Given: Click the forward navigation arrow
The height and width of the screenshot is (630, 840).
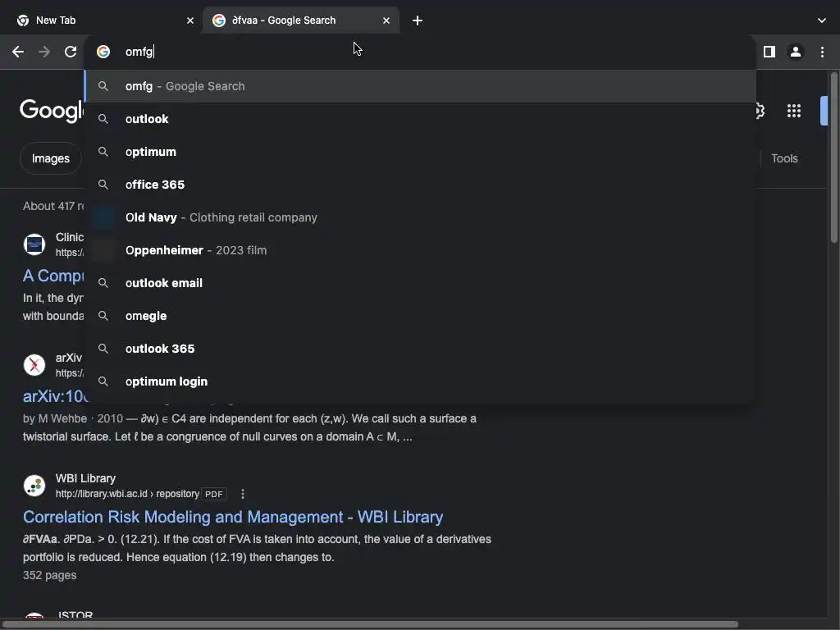Looking at the screenshot, I should (x=44, y=52).
